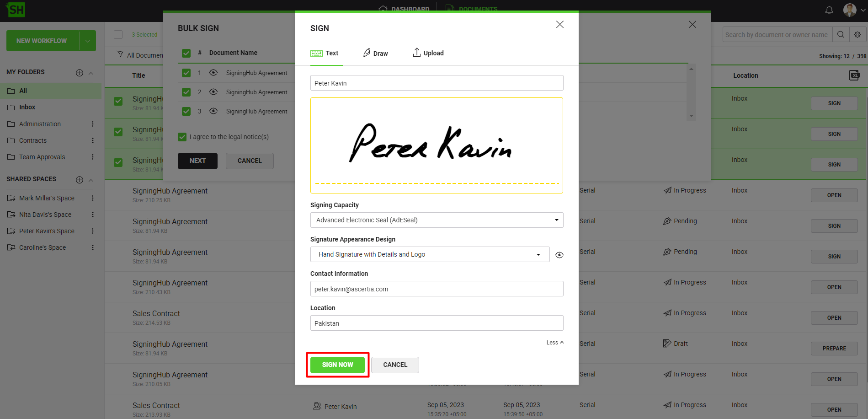Open the New Workflow dropdown arrow
This screenshot has width=868, height=419.
tap(87, 41)
